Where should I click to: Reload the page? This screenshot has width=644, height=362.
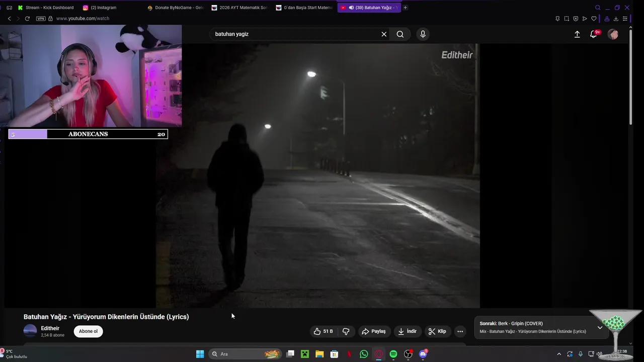pyautogui.click(x=27, y=19)
